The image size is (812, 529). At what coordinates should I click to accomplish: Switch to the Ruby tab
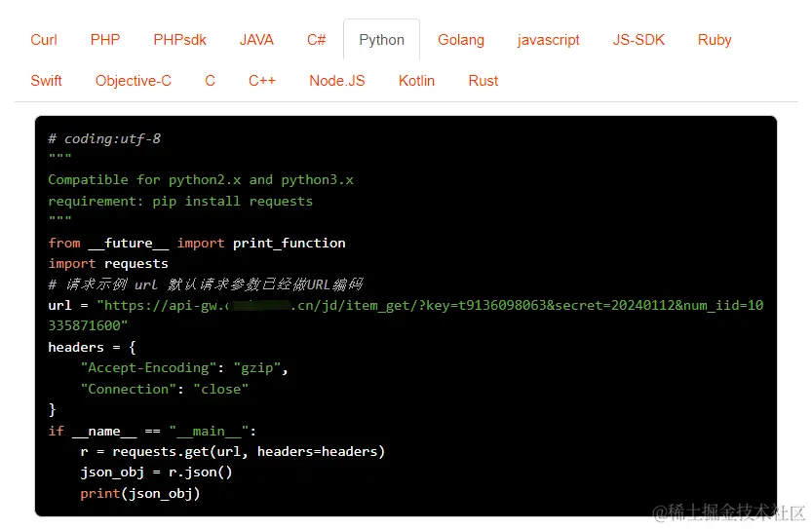pos(715,40)
